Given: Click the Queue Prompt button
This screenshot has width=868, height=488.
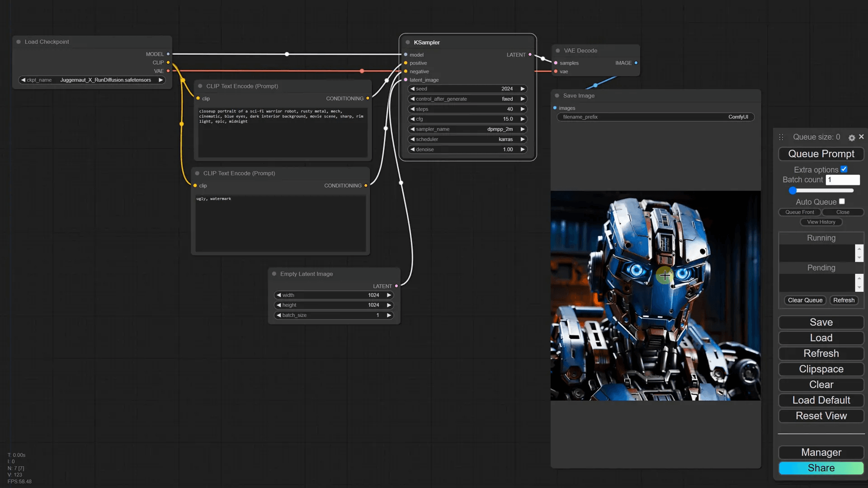Looking at the screenshot, I should 821,154.
